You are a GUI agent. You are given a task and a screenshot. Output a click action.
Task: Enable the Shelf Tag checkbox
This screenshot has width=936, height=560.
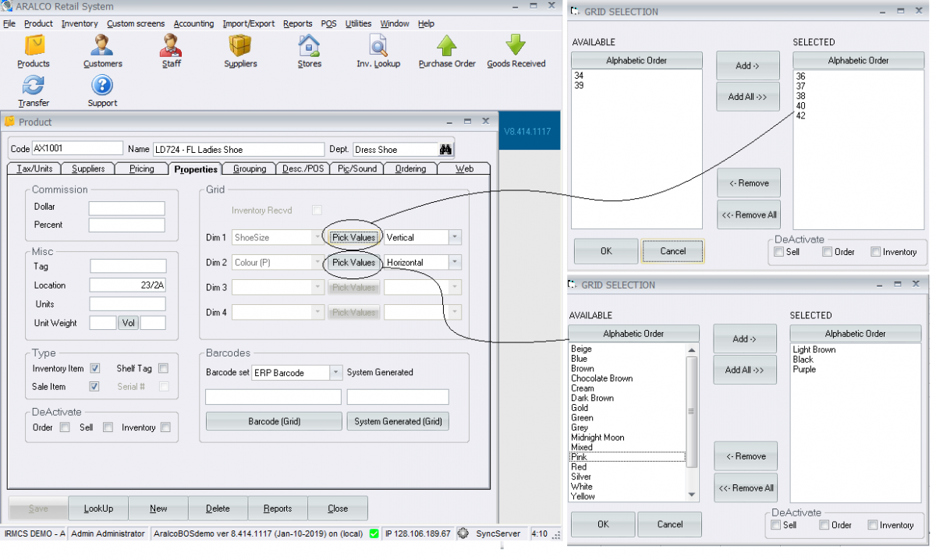click(x=163, y=368)
